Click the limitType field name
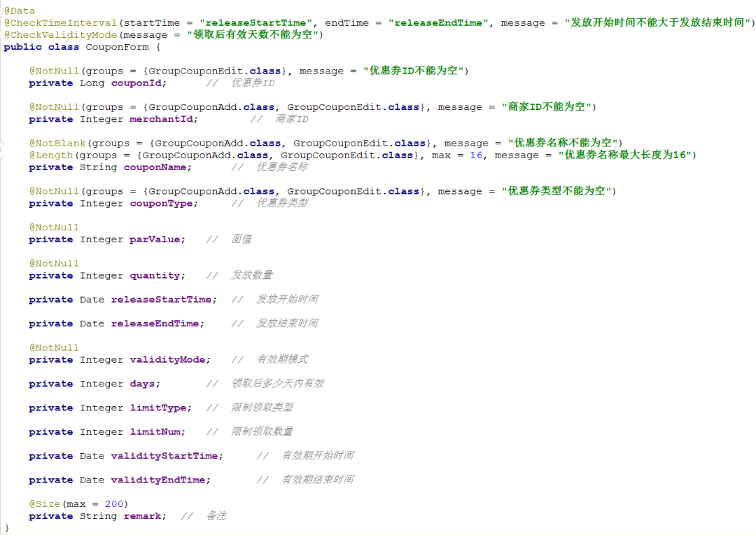Viewport: 756px width, 535px height. pos(159,408)
